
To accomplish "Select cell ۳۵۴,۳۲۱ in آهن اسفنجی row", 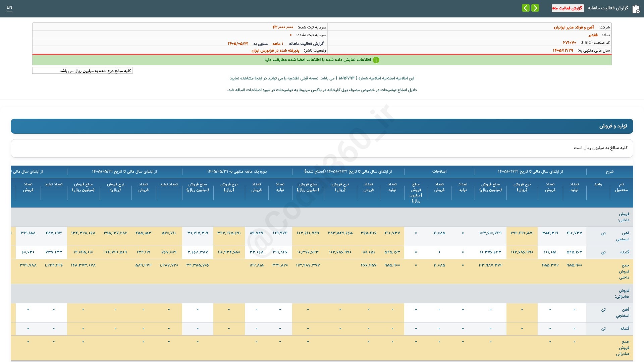I will [x=550, y=233].
